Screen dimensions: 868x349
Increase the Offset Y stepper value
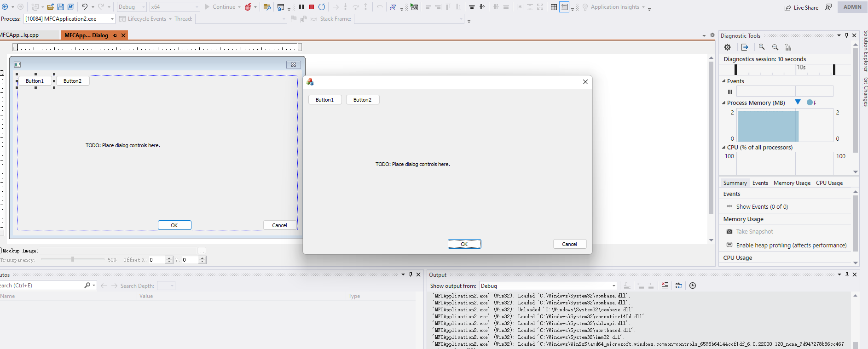203,258
